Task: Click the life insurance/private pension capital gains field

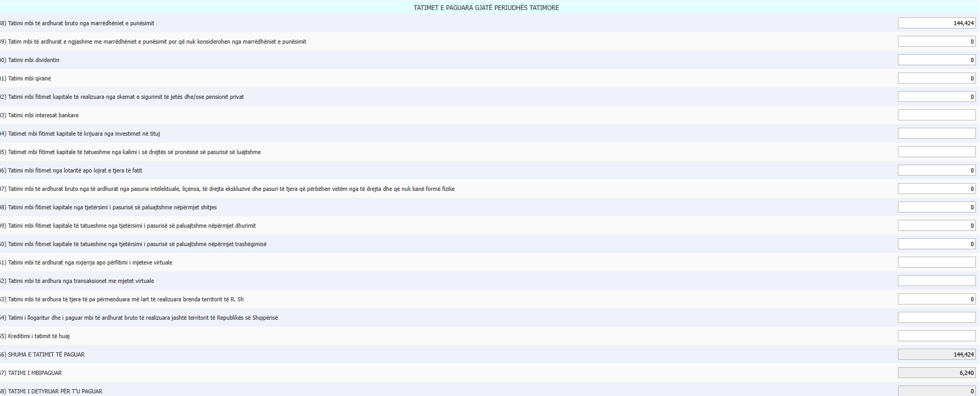Action: tap(936, 97)
